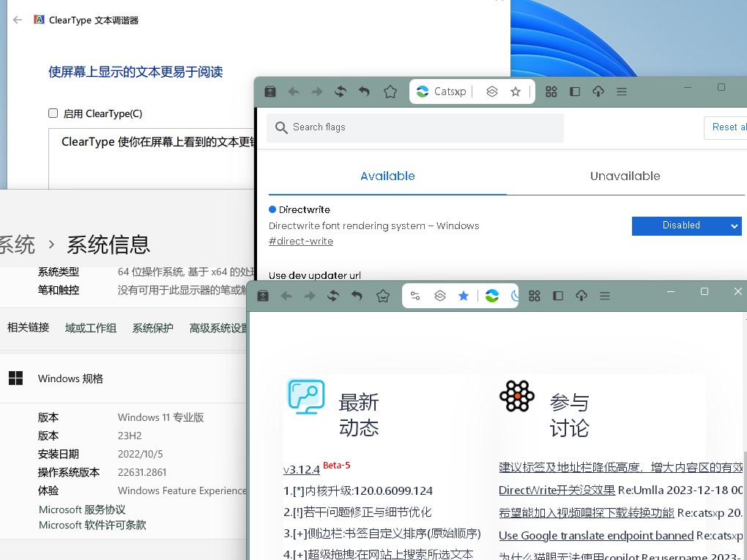Click the ClearType text tuner app icon
Viewport: 747px width, 560px height.
(x=39, y=20)
